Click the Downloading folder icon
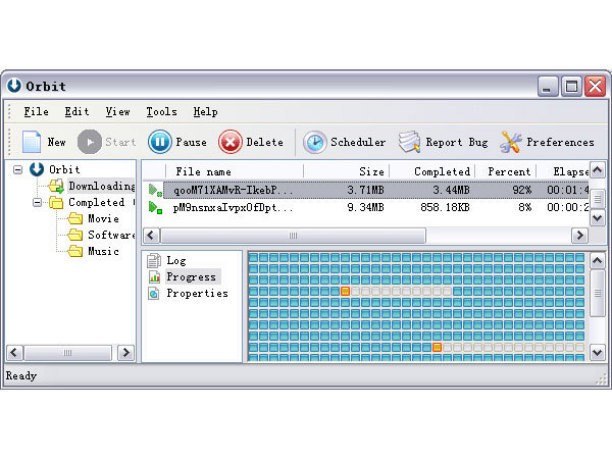This screenshot has height=459, width=612. (56, 186)
